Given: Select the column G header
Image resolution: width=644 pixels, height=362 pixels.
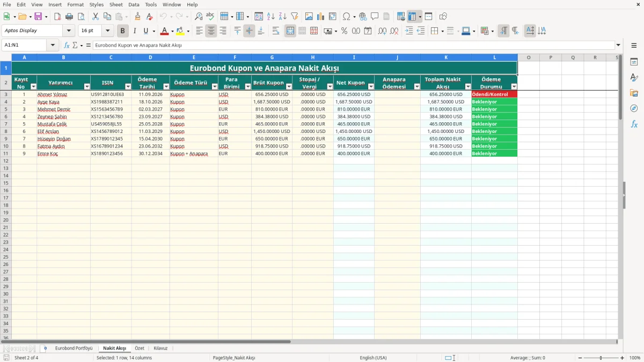Looking at the screenshot, I should click(x=272, y=57).
